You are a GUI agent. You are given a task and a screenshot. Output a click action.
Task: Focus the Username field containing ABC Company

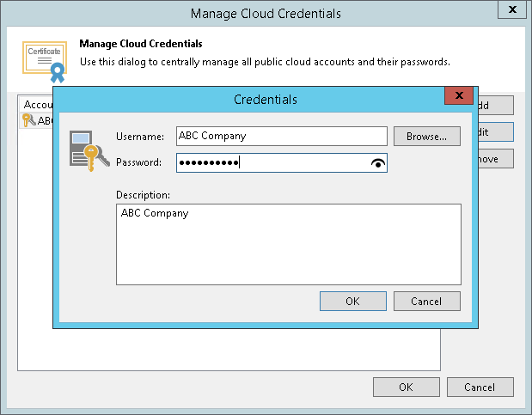[x=281, y=136]
